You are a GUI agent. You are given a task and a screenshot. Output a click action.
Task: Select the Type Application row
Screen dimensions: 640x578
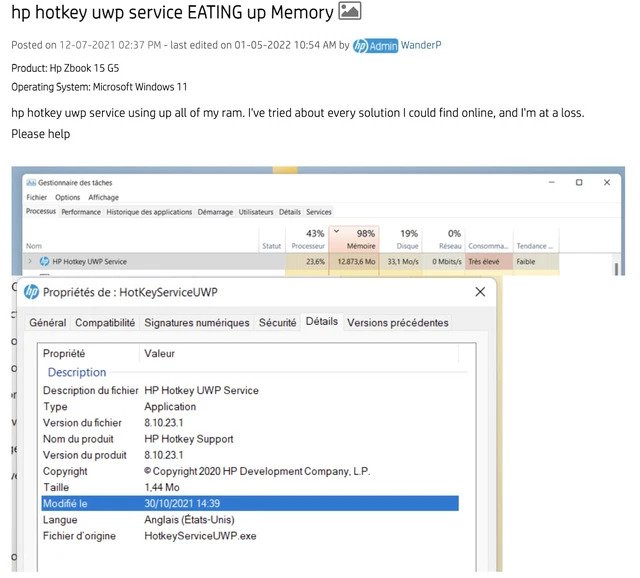click(250, 407)
